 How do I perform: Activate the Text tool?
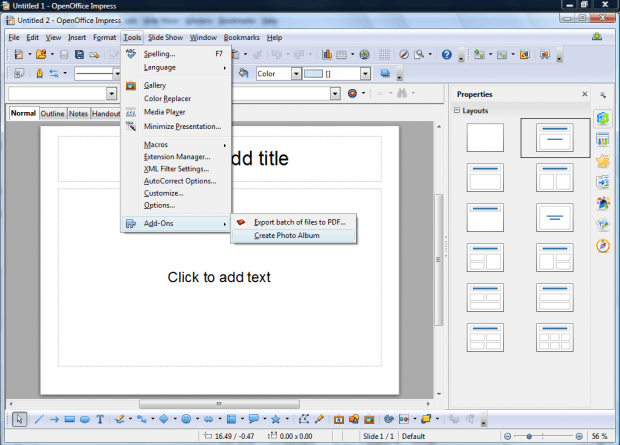point(100,419)
